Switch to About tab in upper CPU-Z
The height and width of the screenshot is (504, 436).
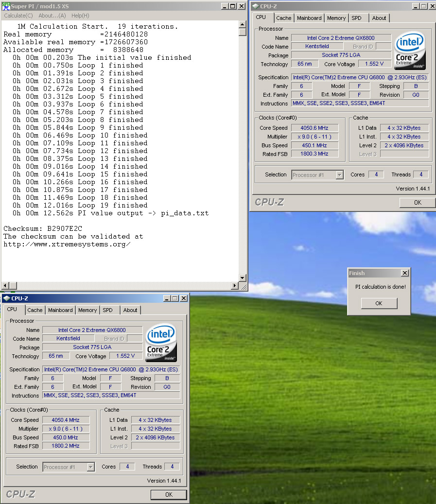(x=379, y=18)
